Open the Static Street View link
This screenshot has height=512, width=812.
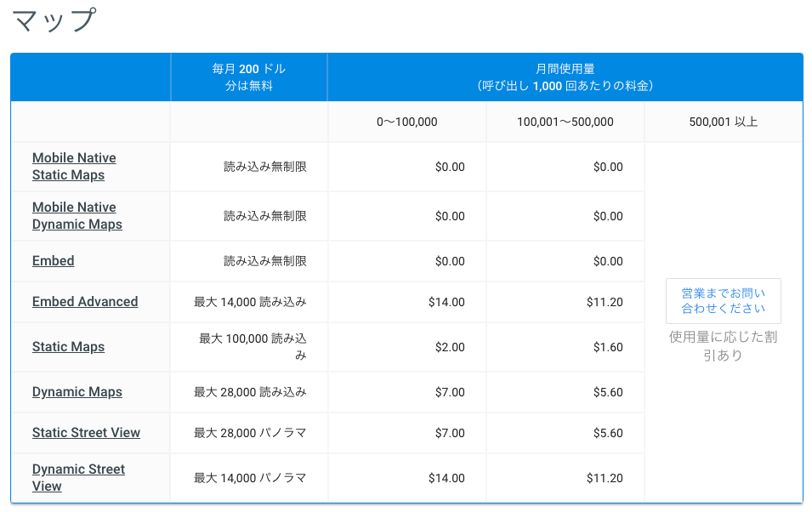86,432
